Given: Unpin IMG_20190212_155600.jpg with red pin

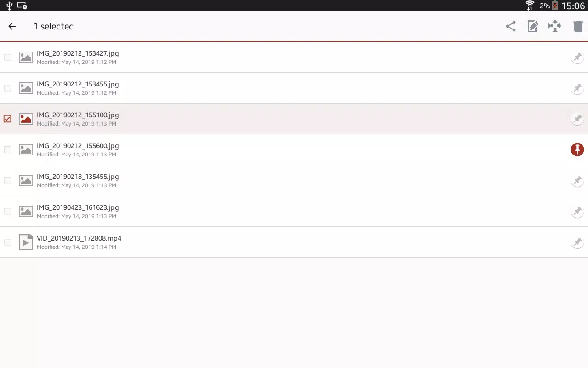Looking at the screenshot, I should tap(577, 149).
